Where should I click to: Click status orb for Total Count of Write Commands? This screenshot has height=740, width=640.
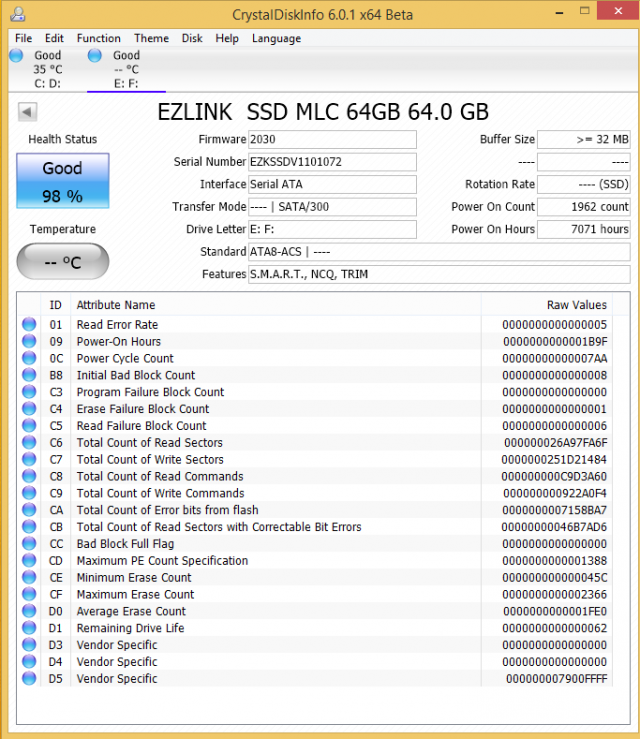(29, 493)
